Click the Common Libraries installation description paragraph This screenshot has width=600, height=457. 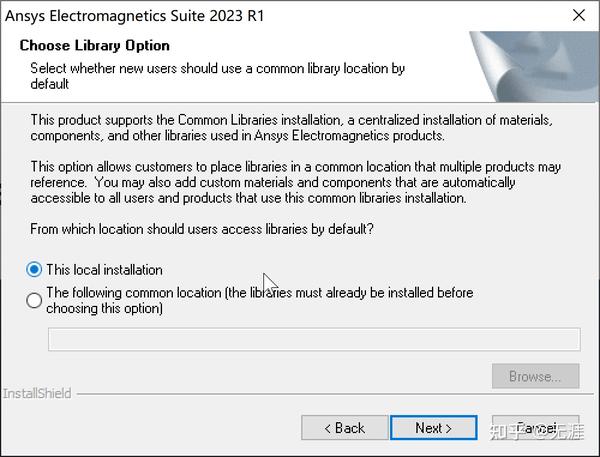(291, 127)
